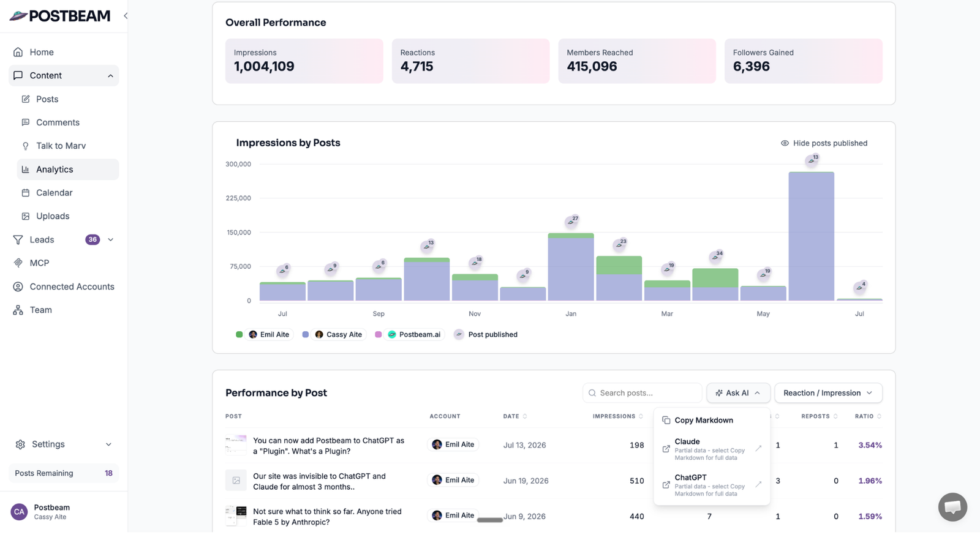Screen dimensions: 980x551
Task: Click the MCP icon
Action: (x=18, y=263)
